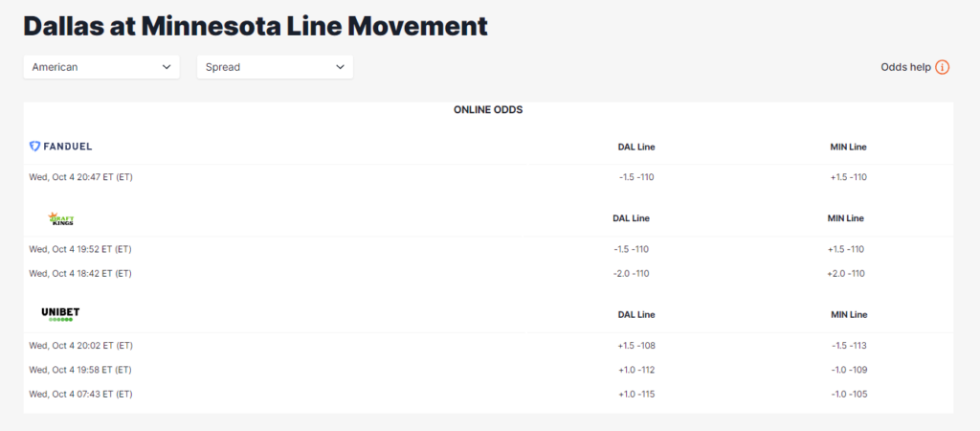This screenshot has height=431, width=980.
Task: Click the DraftKings 19:52 ET timestamp row
Action: pyautogui.click(x=488, y=249)
